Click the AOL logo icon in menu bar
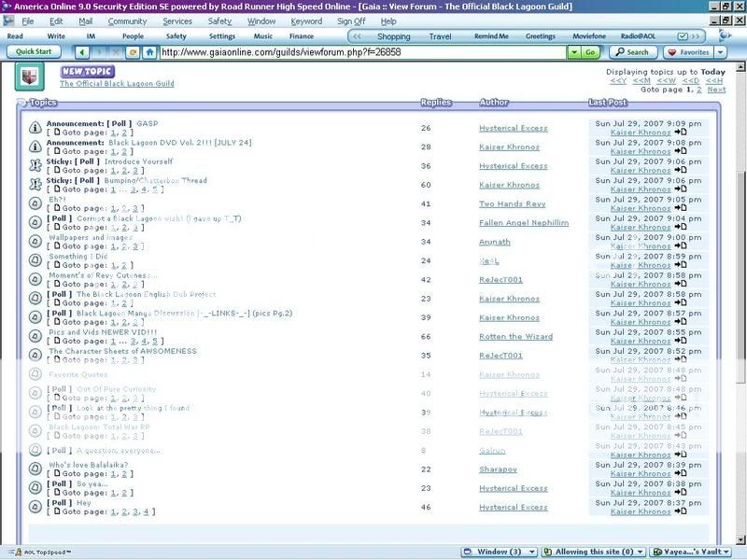The height and width of the screenshot is (560, 747). click(x=8, y=21)
